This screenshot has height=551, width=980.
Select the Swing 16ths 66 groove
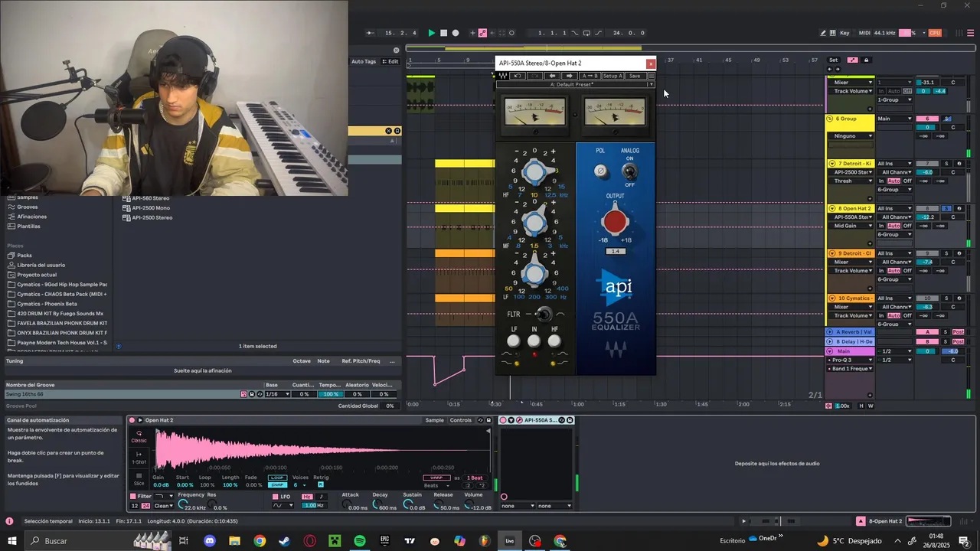(24, 394)
